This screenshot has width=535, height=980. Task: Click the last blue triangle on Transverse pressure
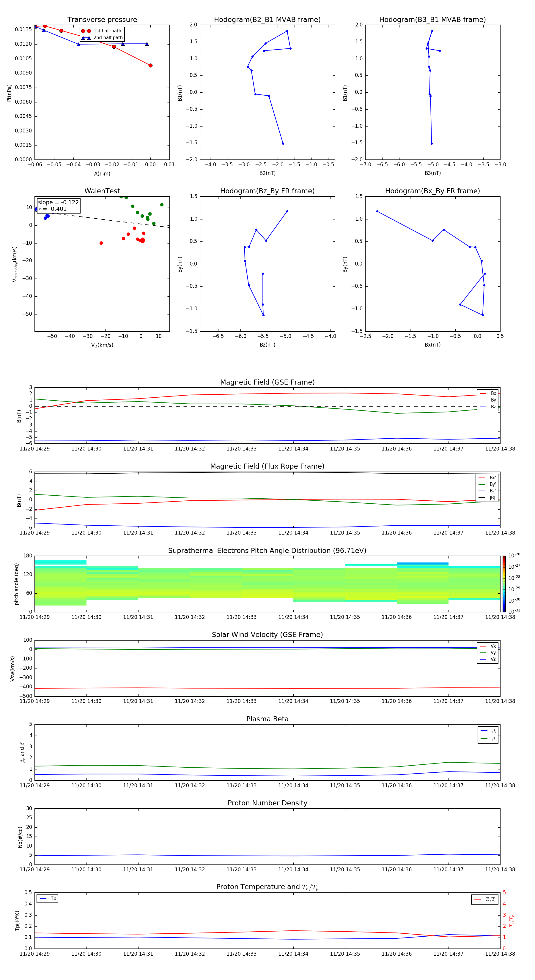pyautogui.click(x=147, y=44)
